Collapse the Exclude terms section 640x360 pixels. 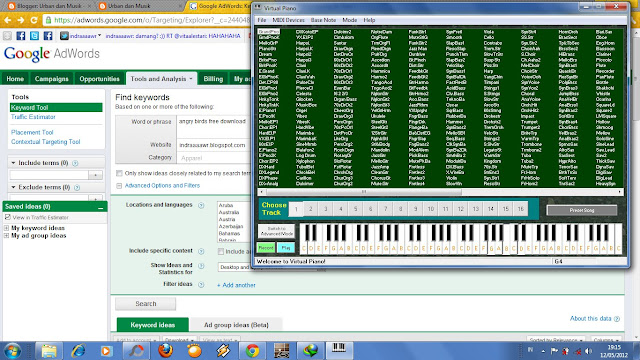click(x=13, y=187)
